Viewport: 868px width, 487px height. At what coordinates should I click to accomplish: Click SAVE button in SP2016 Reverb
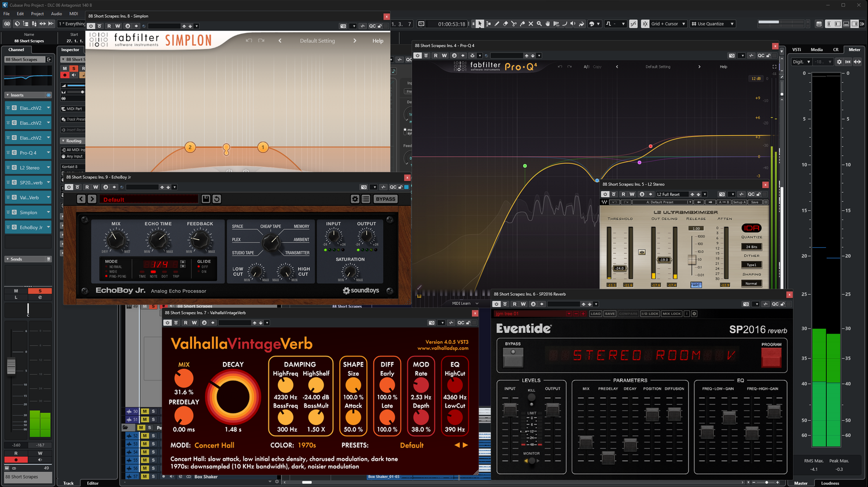pos(610,313)
